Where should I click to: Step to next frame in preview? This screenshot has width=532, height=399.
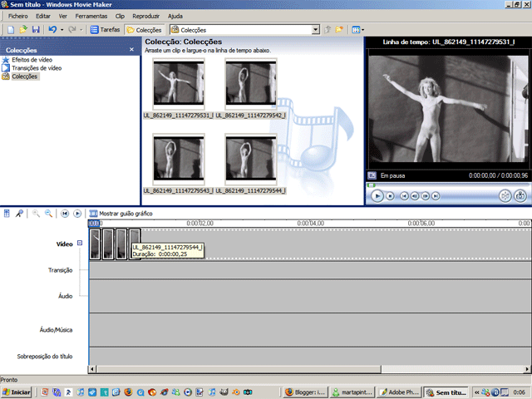point(425,196)
